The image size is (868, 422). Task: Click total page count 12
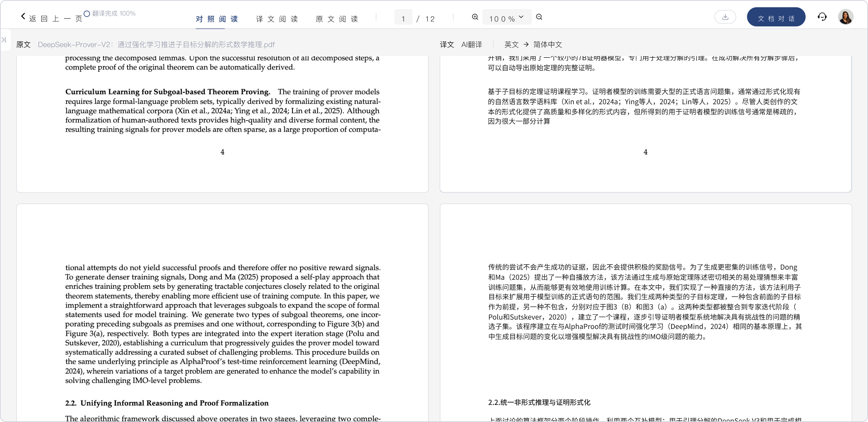point(430,19)
